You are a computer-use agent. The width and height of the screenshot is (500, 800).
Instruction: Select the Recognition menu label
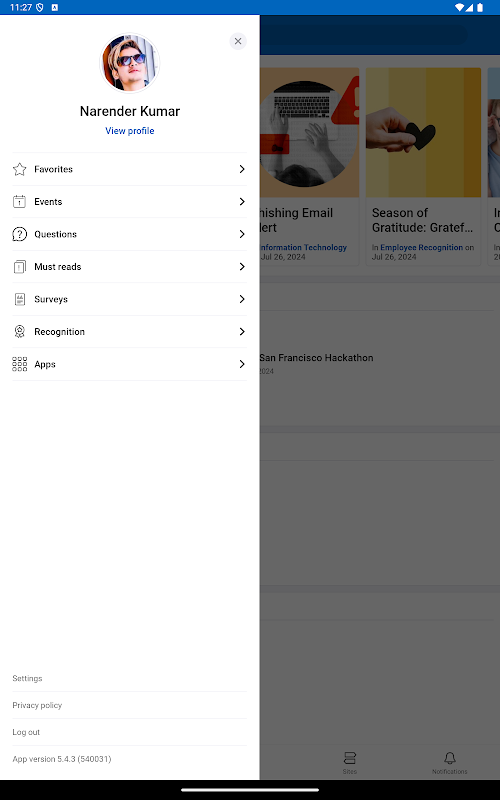coord(59,332)
